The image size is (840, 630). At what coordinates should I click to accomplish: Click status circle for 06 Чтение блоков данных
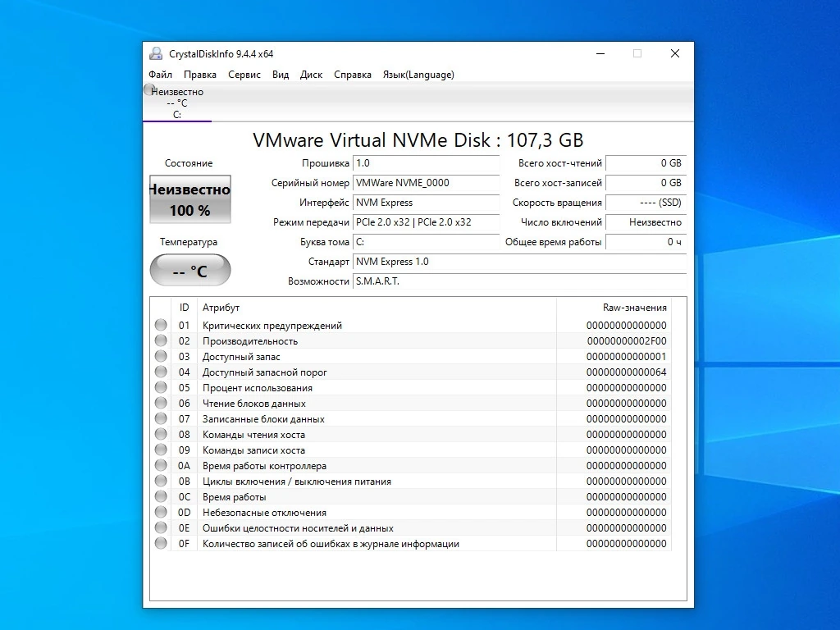[x=161, y=402]
